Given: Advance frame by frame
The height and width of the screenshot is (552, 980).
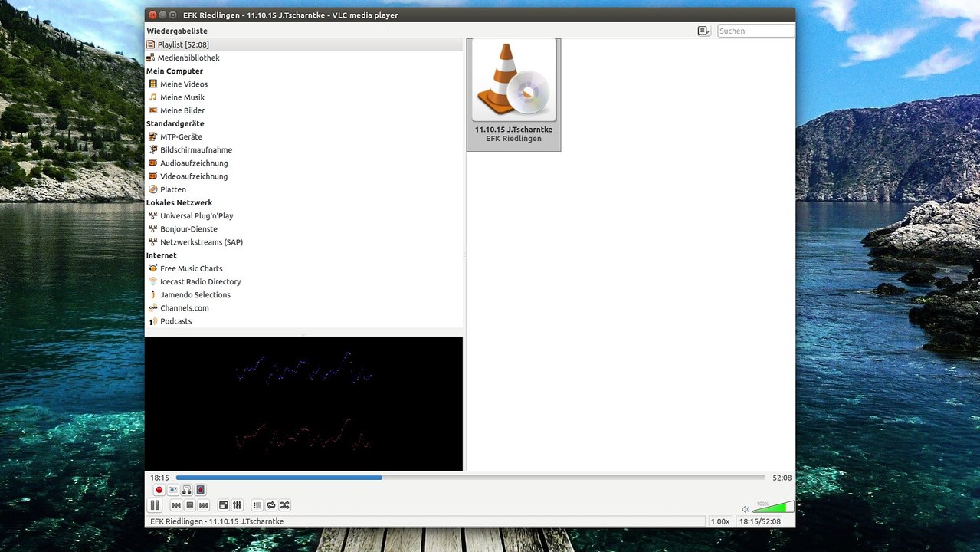Looking at the screenshot, I should [x=201, y=490].
